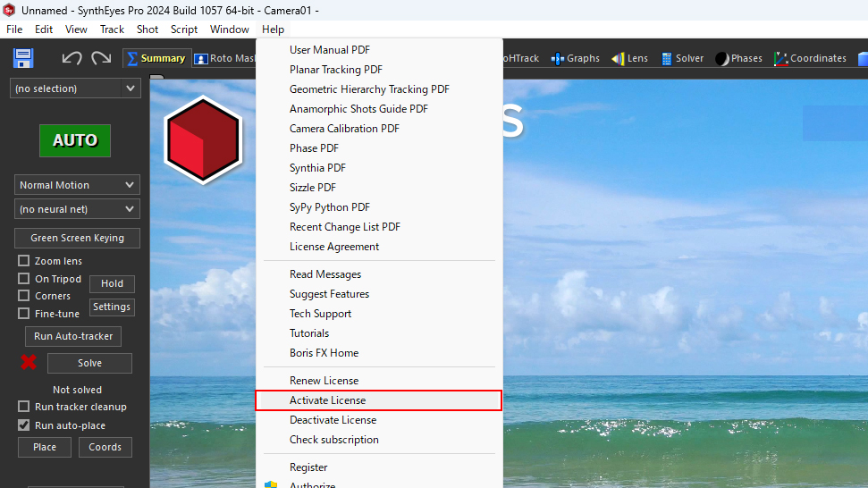Choose Renew License menu item
This screenshot has width=868, height=488.
pyautogui.click(x=379, y=381)
